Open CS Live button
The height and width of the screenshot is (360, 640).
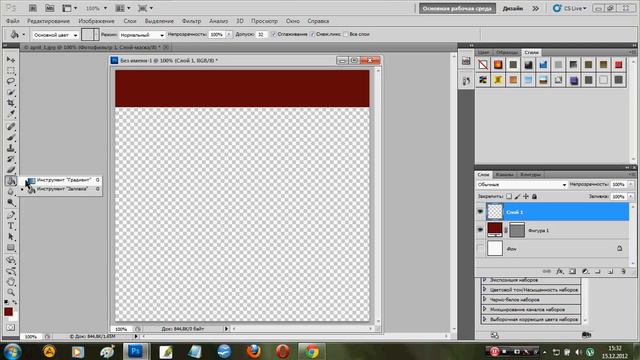coord(570,8)
